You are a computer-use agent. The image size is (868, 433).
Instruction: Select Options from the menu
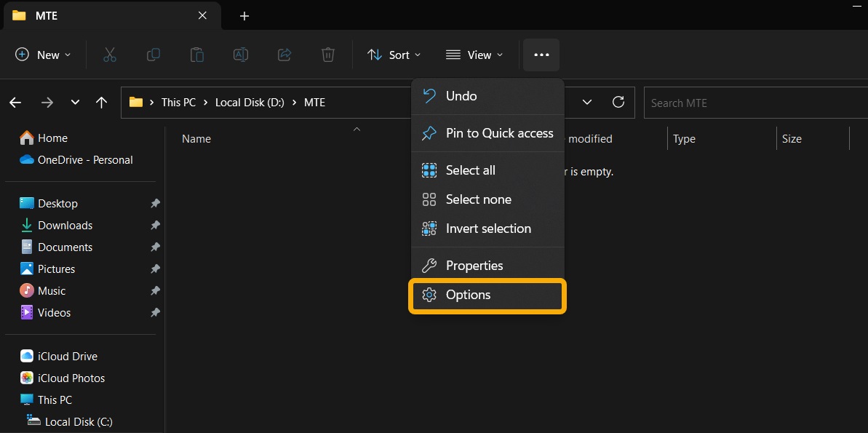(x=469, y=295)
